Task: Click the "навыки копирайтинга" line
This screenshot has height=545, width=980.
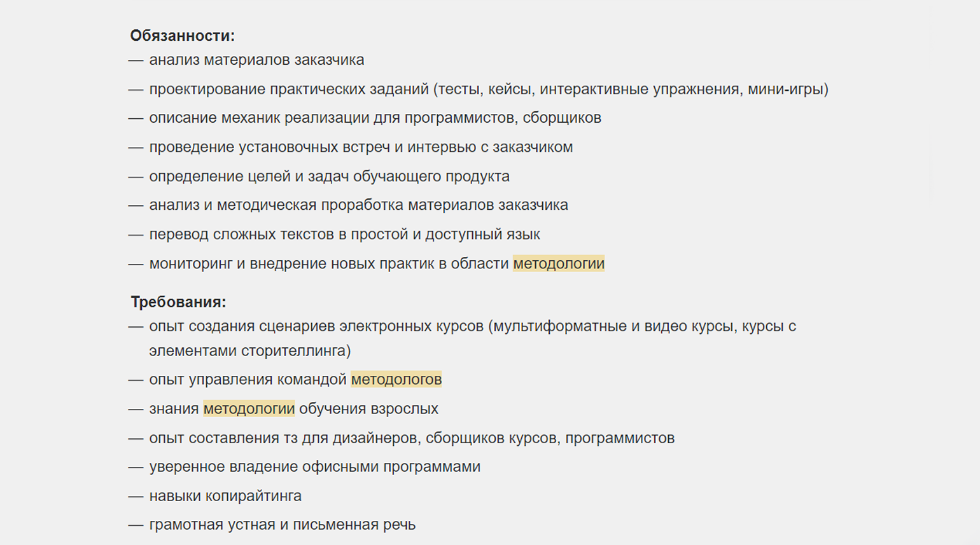Action: click(225, 496)
